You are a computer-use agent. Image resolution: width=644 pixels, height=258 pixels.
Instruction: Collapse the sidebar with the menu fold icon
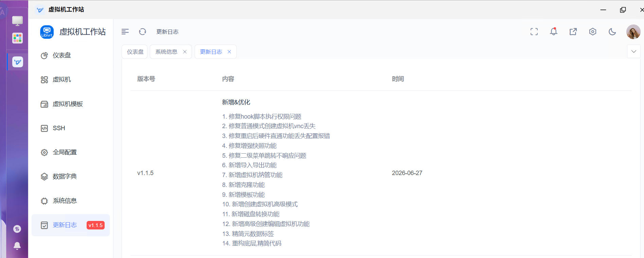[x=125, y=32]
